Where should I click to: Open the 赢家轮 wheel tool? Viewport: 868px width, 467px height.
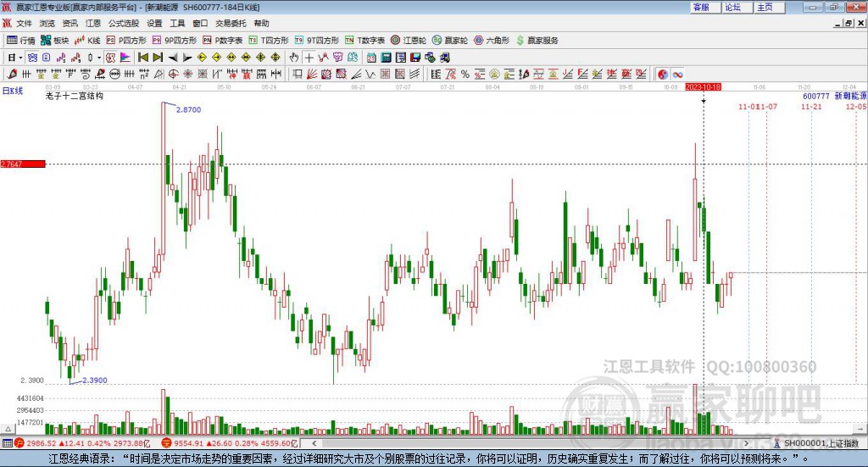click(x=450, y=40)
